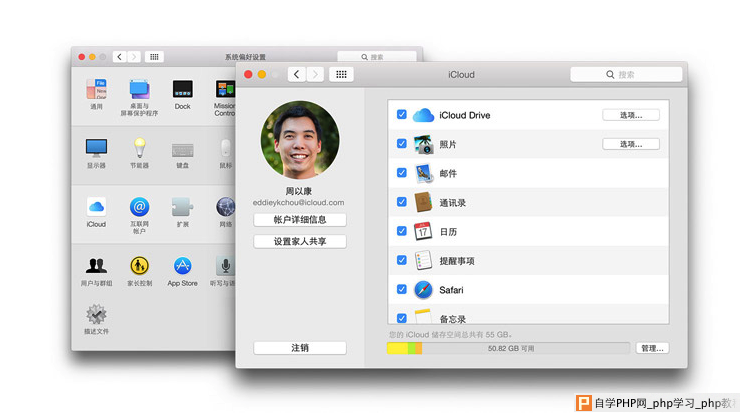Close the iCloud window
This screenshot has height=417, width=745.
[x=248, y=75]
